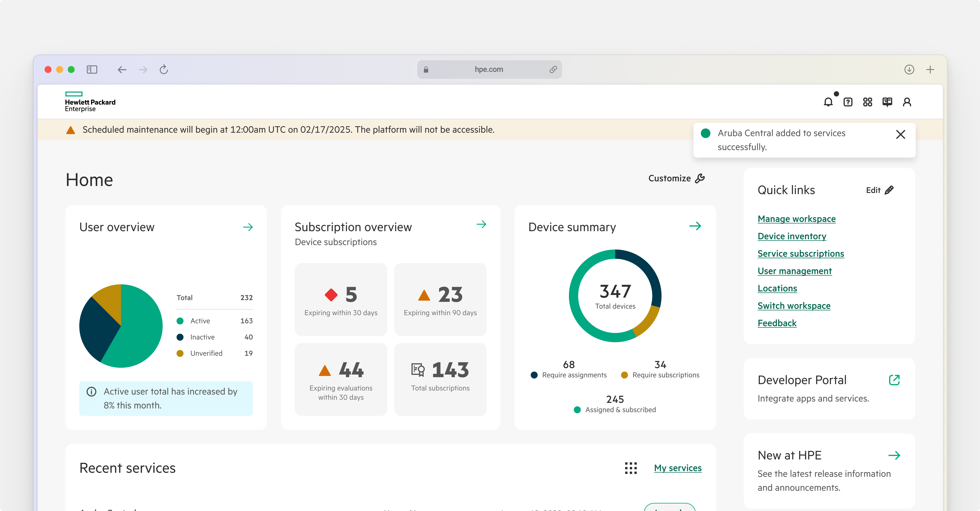Open the services apps grid icon

(867, 102)
